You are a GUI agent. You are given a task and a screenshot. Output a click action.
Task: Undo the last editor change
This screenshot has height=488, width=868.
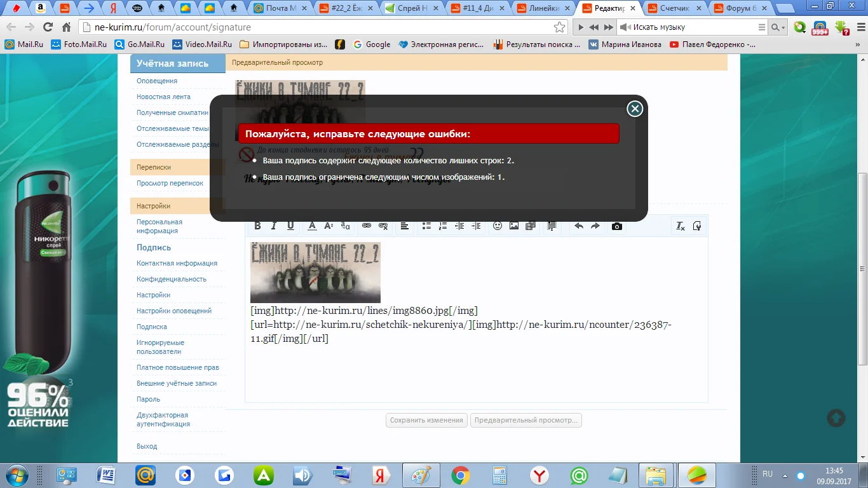pyautogui.click(x=579, y=226)
